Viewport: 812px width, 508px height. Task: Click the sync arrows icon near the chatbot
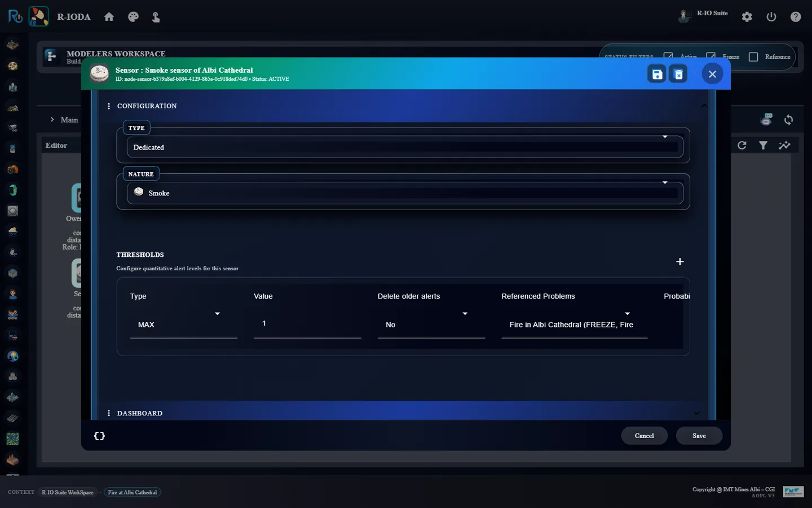[788, 120]
